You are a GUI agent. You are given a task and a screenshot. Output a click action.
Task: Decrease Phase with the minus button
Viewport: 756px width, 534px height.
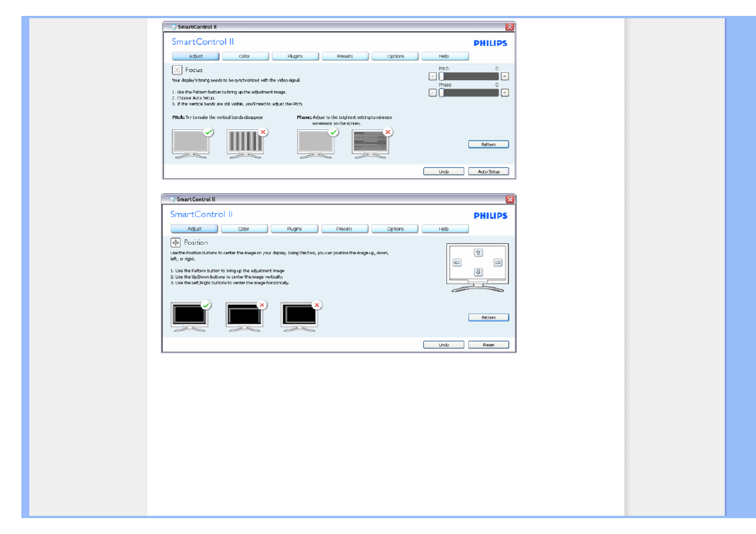(432, 93)
